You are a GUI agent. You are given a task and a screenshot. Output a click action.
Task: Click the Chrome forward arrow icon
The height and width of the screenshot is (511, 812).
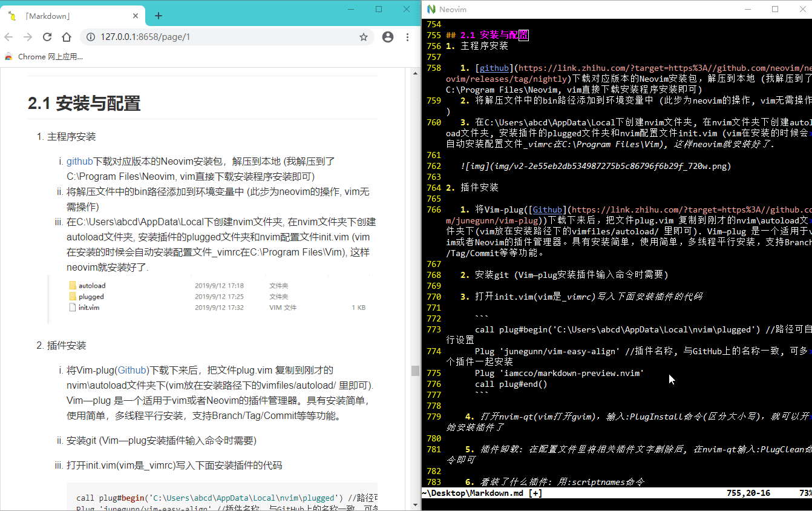tap(28, 37)
